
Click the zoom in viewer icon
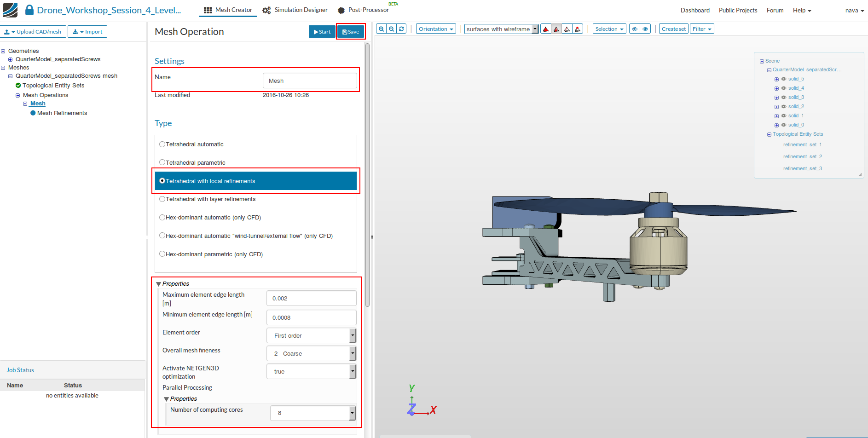click(381, 29)
